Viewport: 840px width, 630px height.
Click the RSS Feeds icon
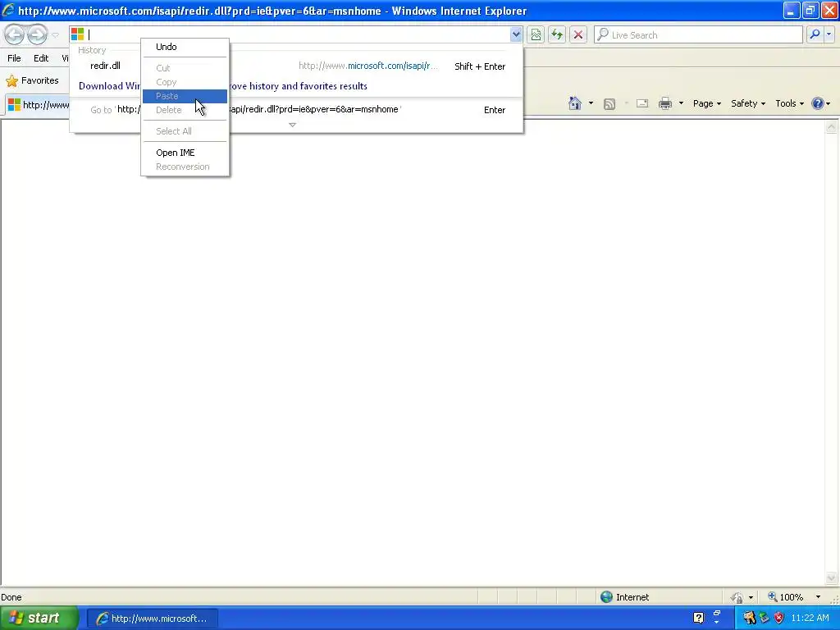tap(609, 104)
